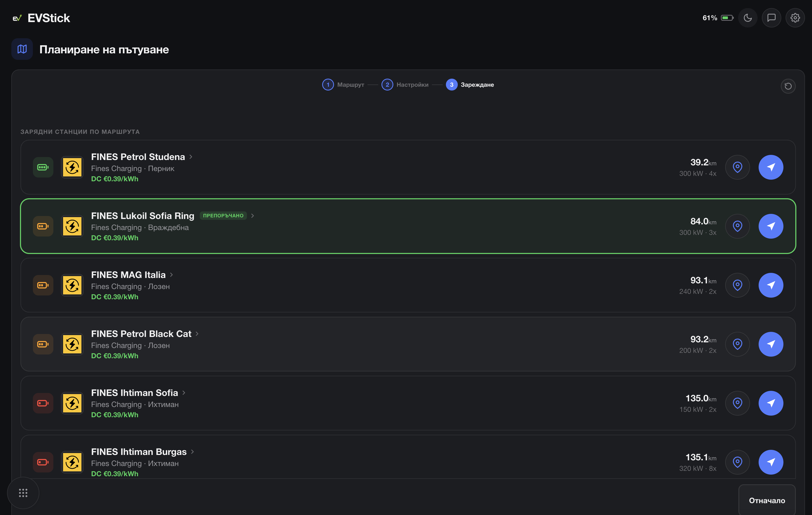Toggle dark mode moon icon
Screen dimensions: 812x515
748,18
